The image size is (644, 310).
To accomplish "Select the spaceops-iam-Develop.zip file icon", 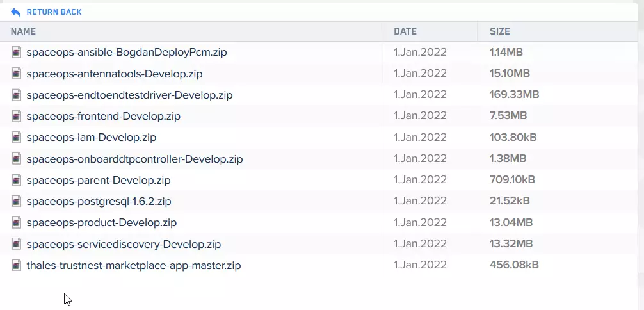I will (x=17, y=137).
